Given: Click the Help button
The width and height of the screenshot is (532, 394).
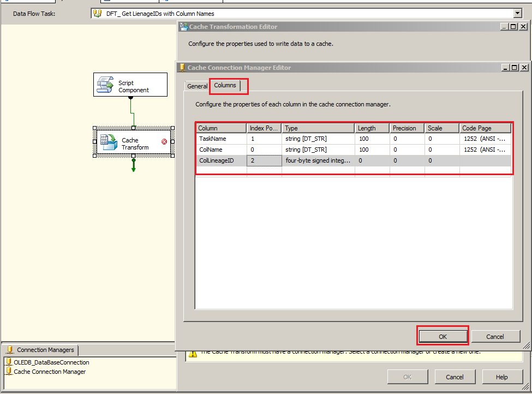Looking at the screenshot, I should coord(502,377).
